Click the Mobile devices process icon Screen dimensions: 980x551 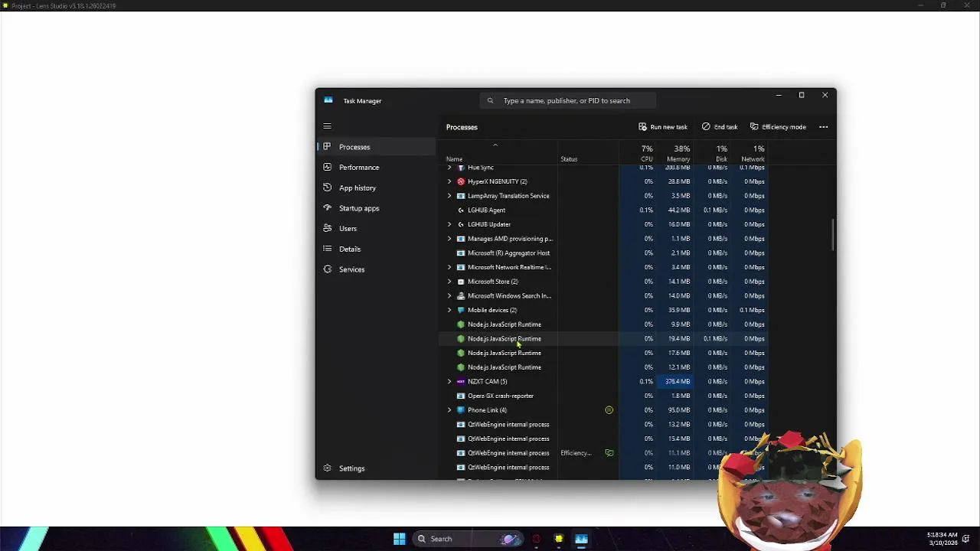point(461,310)
